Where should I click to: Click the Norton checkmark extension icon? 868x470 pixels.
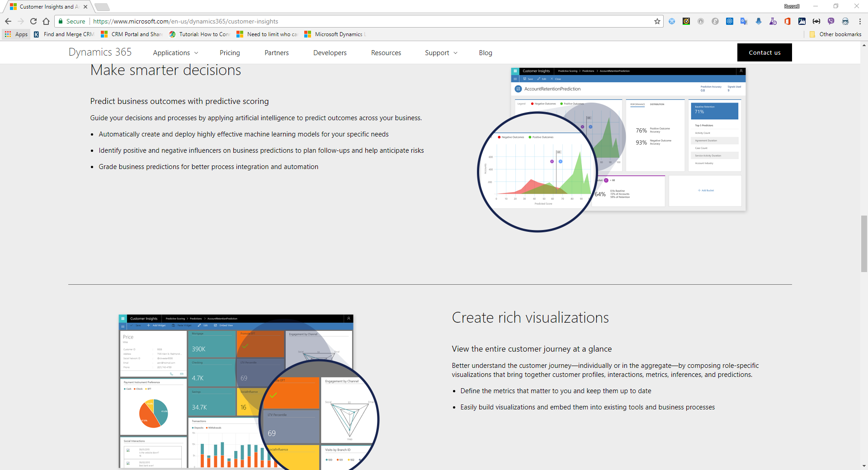(x=686, y=21)
